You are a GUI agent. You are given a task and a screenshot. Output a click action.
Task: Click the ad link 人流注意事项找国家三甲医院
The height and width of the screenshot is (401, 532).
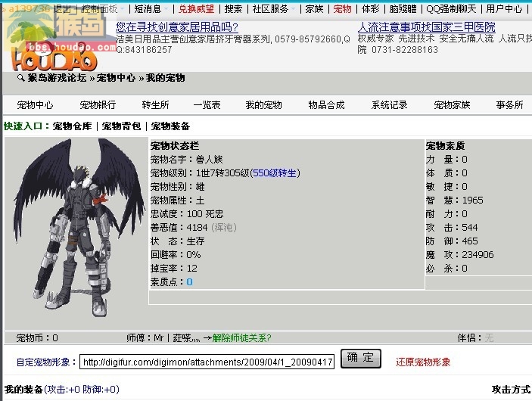pyautogui.click(x=427, y=27)
